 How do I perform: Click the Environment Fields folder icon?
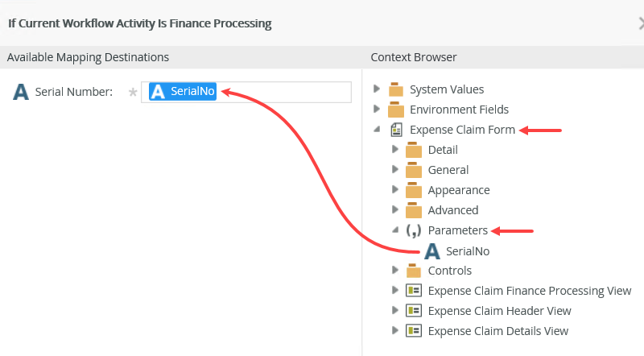click(x=396, y=110)
